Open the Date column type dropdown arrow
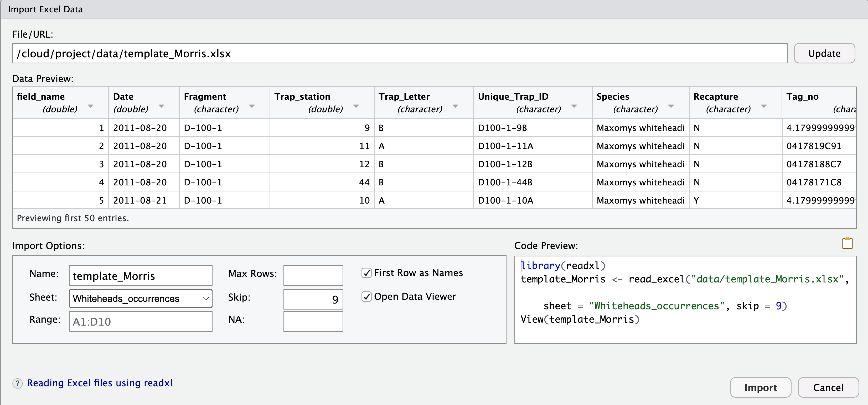The image size is (868, 405). (161, 106)
